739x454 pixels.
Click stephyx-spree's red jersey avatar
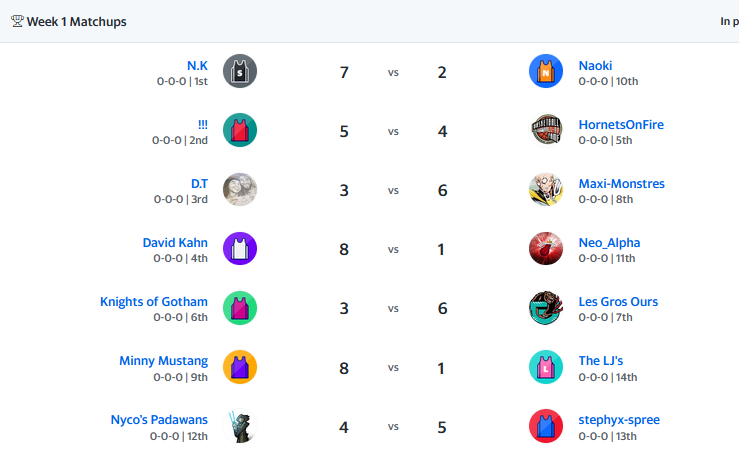[546, 426]
